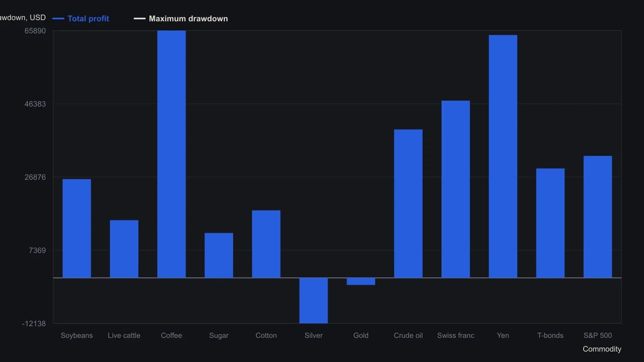Click the Commodity axis title
Screen dimensions: 644x362
tap(602, 349)
